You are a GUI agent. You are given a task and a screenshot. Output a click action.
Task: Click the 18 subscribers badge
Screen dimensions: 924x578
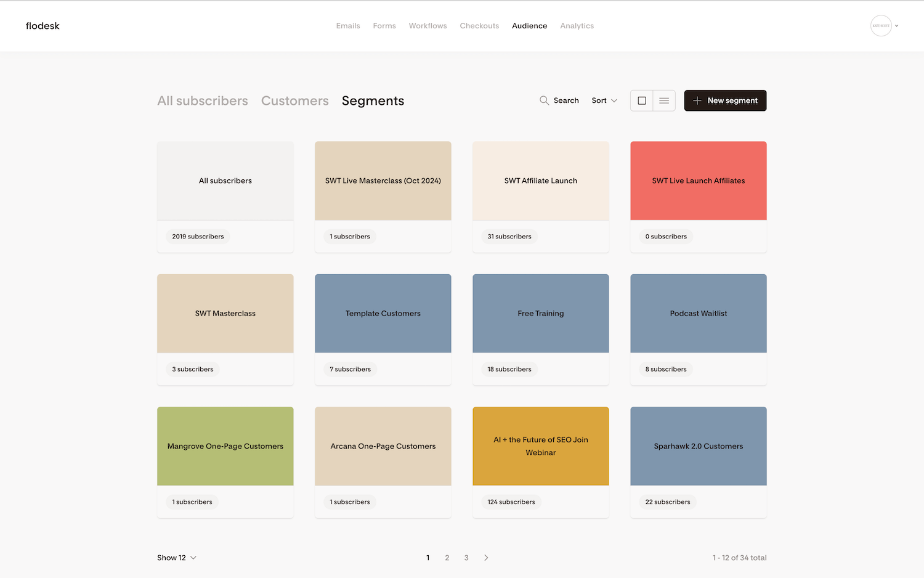tap(509, 369)
